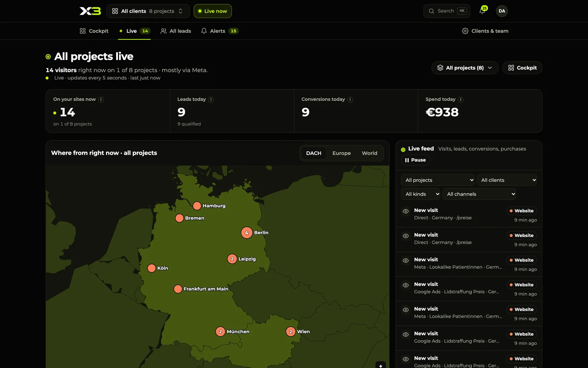
Task: Pause the live feed
Action: click(x=415, y=160)
